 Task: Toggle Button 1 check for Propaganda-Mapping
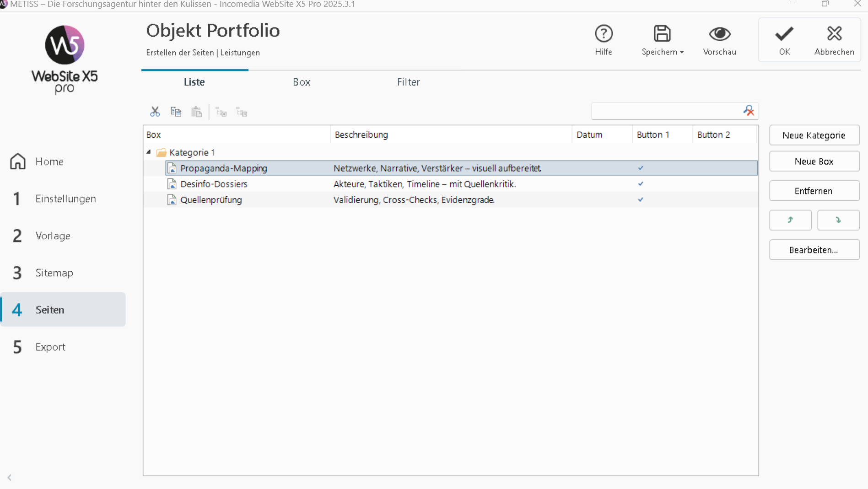pos(641,168)
